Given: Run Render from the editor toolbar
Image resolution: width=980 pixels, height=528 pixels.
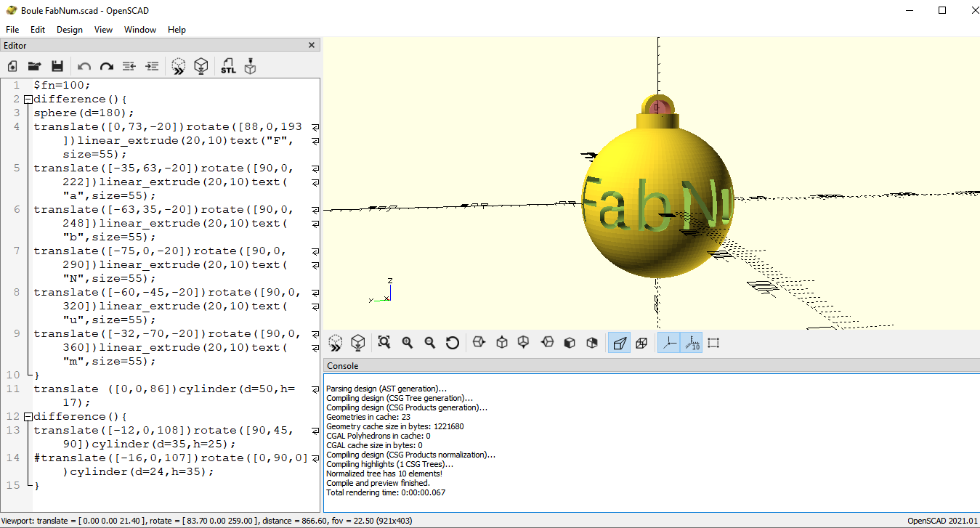Looking at the screenshot, I should click(201, 66).
